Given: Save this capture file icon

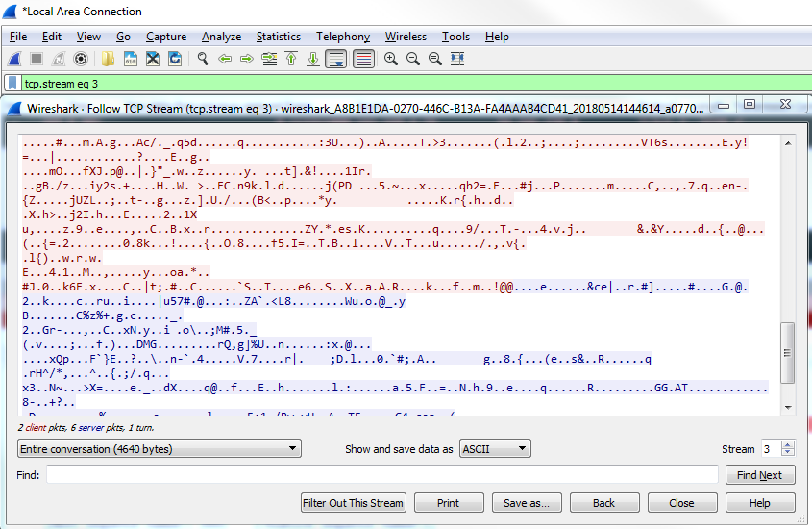Looking at the screenshot, I should coord(130,59).
